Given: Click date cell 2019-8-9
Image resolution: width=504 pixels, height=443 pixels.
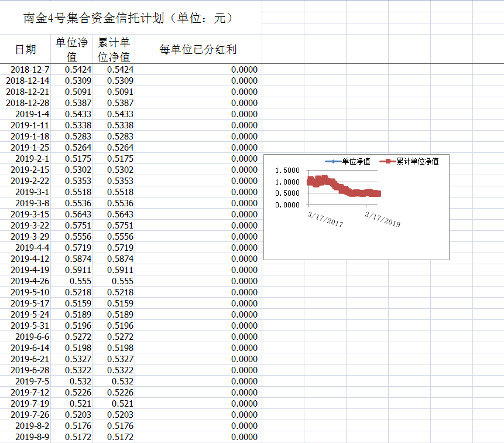Looking at the screenshot, I should pos(25,437).
